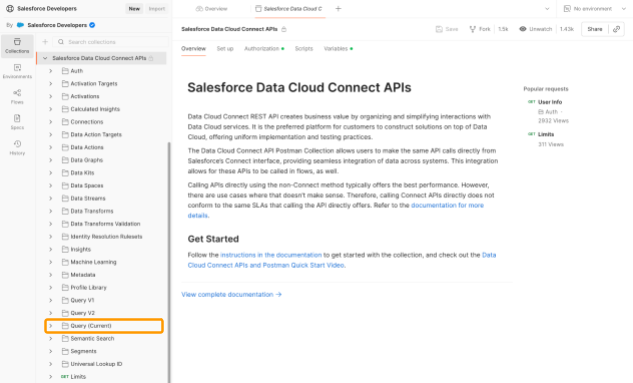Select the Identity Resolution Rulesets folder

click(x=101, y=236)
